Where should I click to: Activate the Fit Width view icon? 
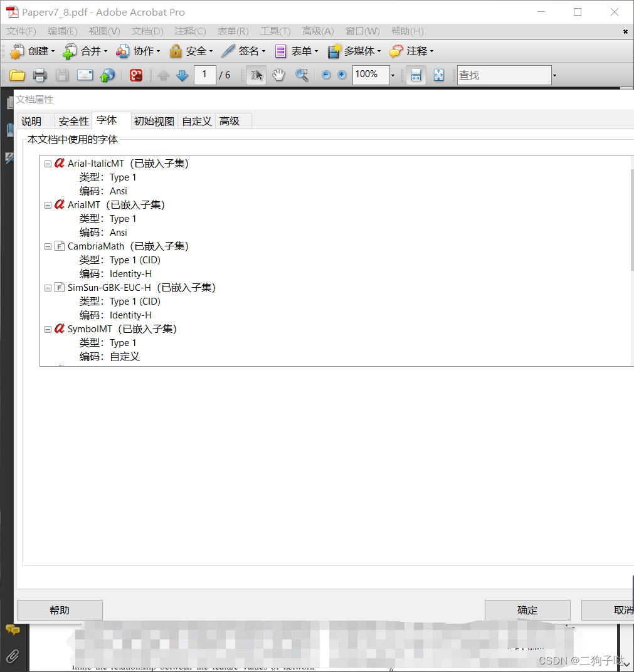[416, 75]
